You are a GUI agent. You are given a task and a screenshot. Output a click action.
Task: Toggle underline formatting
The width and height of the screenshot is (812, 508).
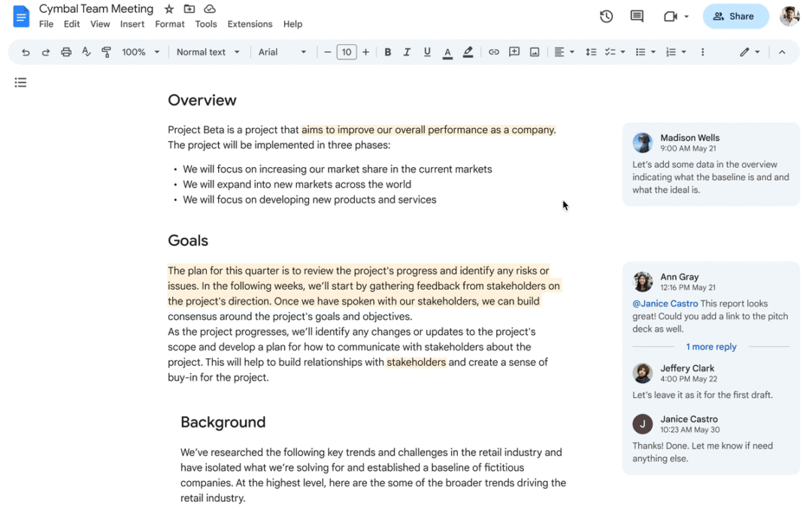(427, 52)
